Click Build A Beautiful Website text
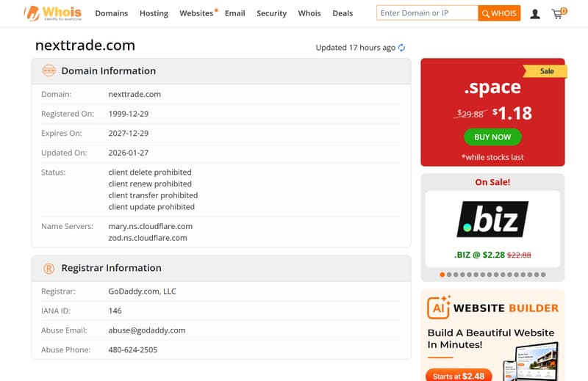The width and height of the screenshot is (588, 381). pos(490,338)
